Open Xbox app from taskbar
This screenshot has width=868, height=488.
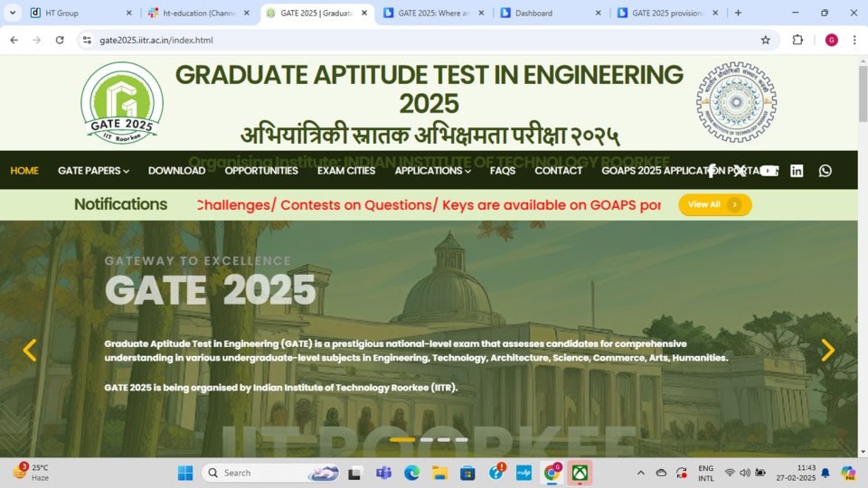(580, 473)
